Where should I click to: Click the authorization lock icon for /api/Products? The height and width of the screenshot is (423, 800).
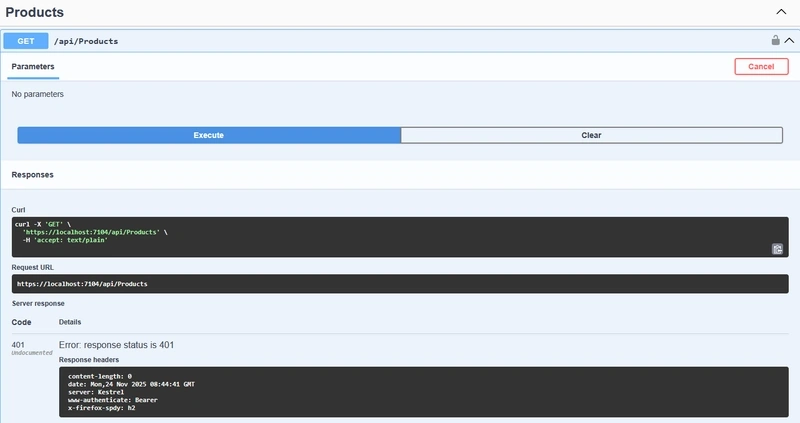[x=775, y=40]
